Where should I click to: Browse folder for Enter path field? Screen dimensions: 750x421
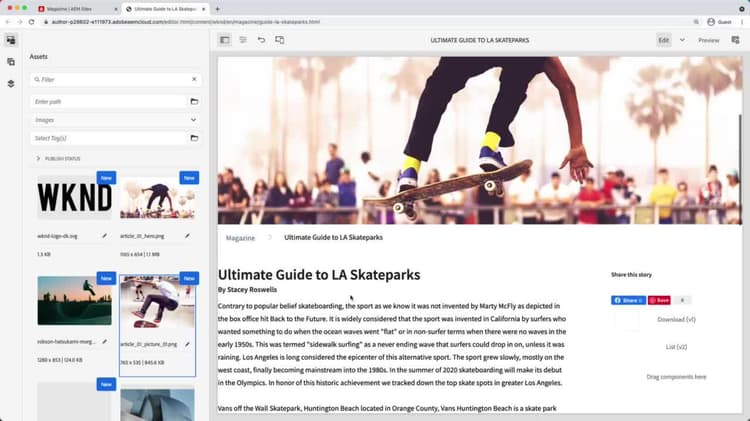pyautogui.click(x=194, y=101)
